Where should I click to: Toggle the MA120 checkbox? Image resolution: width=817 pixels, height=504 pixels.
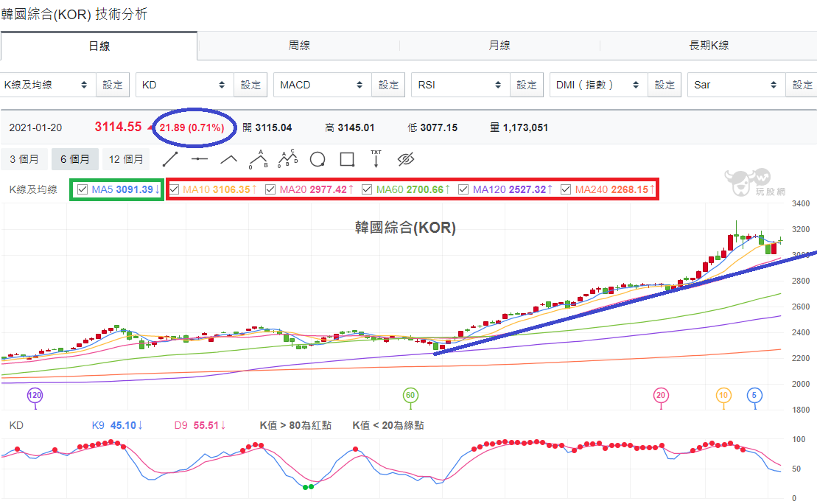[x=463, y=189]
